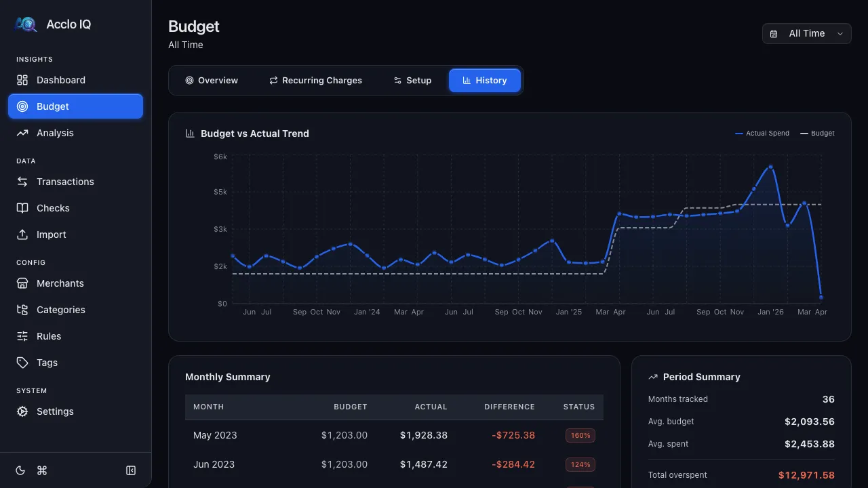Click the Avg. budget value $2,093.56

810,422
